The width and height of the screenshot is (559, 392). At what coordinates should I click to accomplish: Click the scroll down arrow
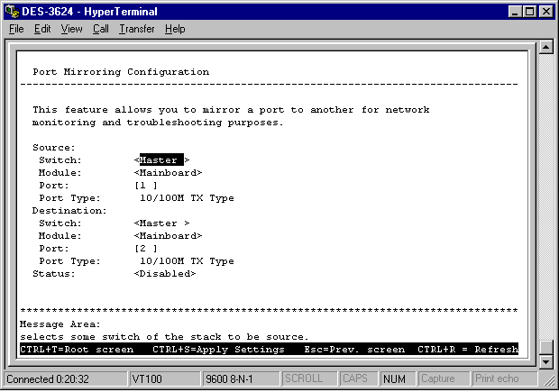click(545, 362)
